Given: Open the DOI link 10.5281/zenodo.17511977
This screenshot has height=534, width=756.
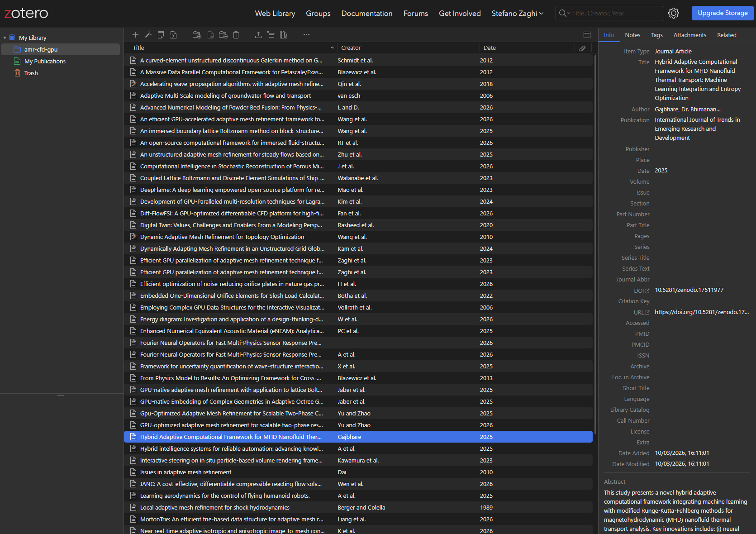Looking at the screenshot, I should tap(689, 290).
